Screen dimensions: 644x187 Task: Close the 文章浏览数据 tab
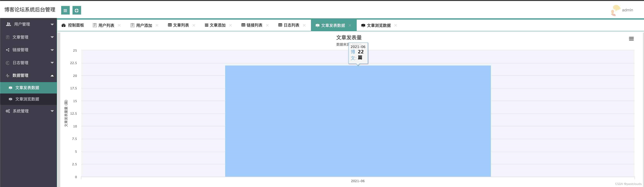point(395,25)
